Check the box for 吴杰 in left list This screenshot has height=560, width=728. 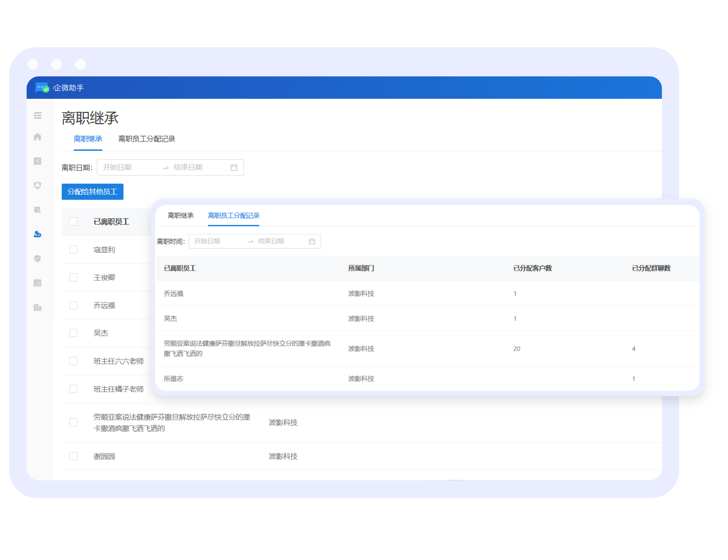(73, 333)
